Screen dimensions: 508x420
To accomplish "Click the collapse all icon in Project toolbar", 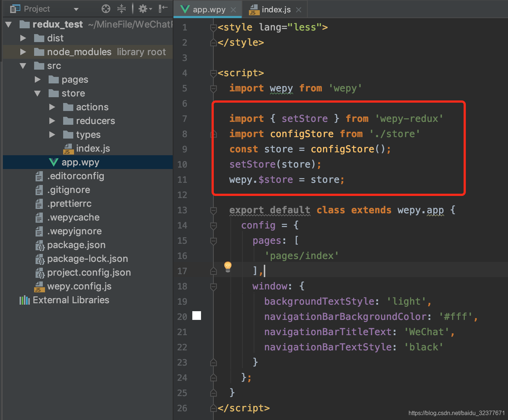I will (x=122, y=9).
